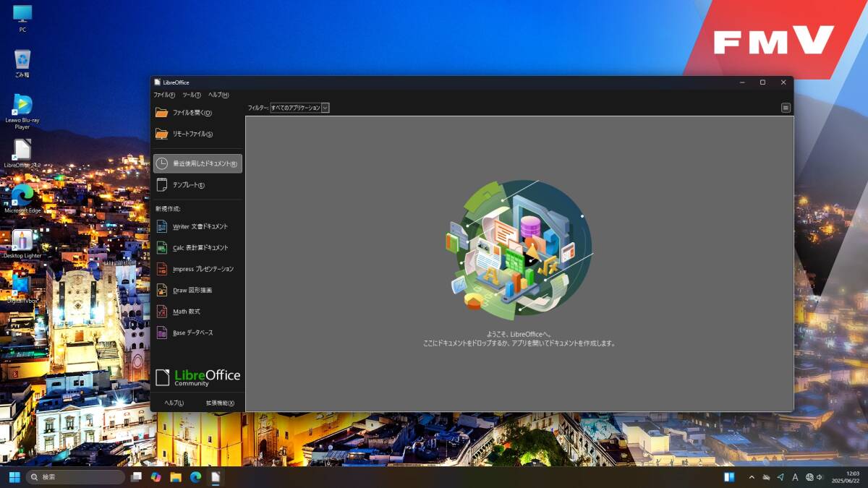Click the location arrow tray icon
The height and width of the screenshot is (488, 868).
coord(780,477)
